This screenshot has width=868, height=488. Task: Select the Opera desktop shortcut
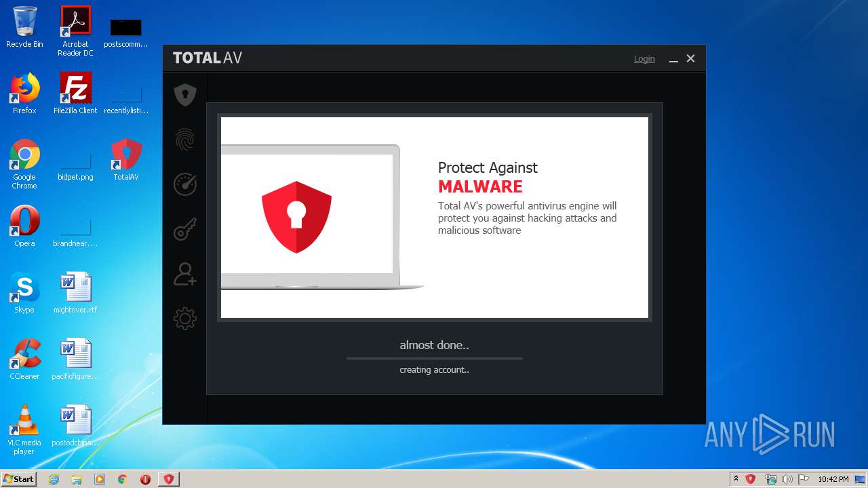tap(24, 226)
